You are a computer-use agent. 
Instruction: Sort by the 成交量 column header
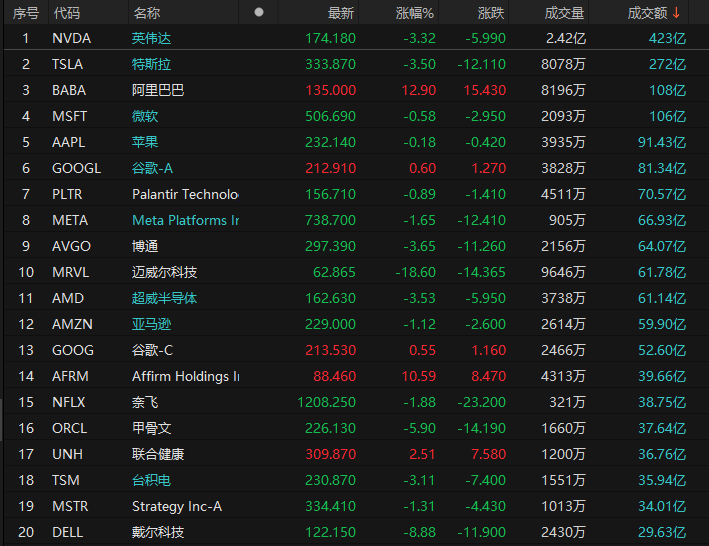pyautogui.click(x=564, y=13)
